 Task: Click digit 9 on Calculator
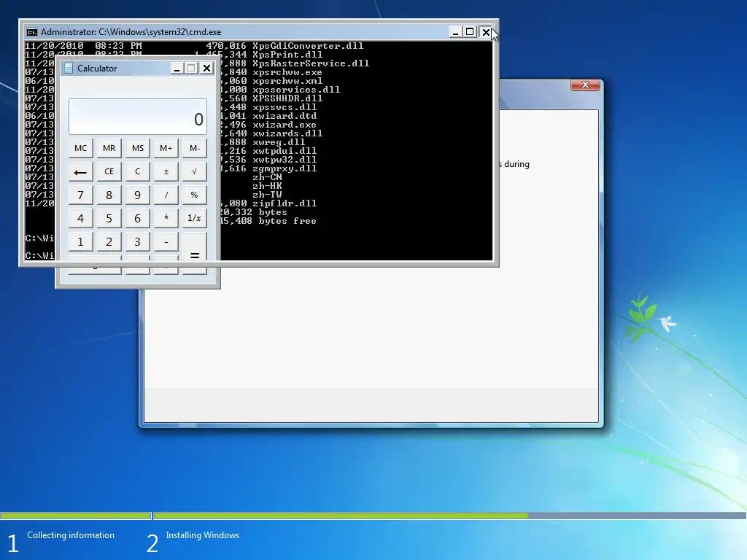pyautogui.click(x=138, y=195)
